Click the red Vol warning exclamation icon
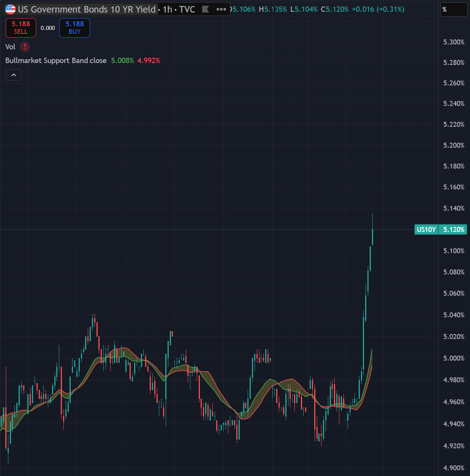The image size is (470, 476). (x=25, y=47)
